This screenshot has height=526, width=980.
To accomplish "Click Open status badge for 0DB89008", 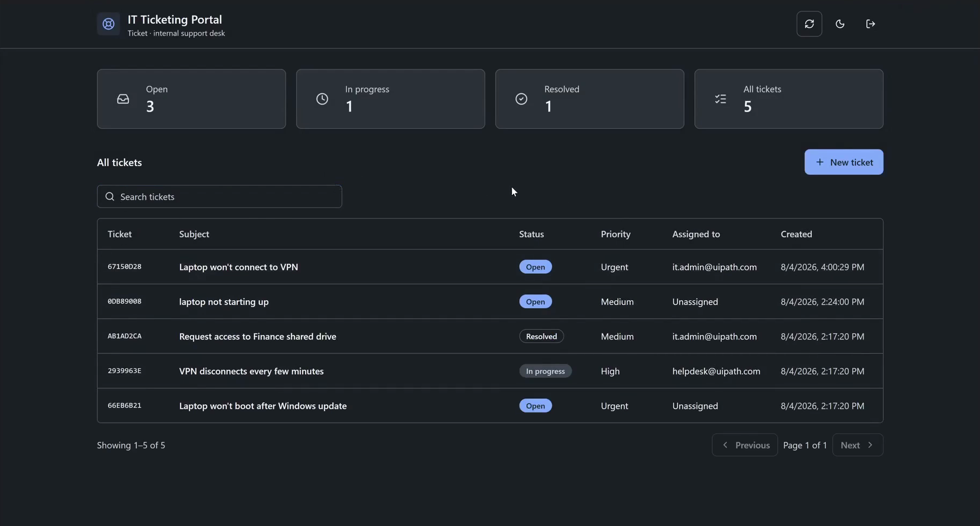I will 535,302.
